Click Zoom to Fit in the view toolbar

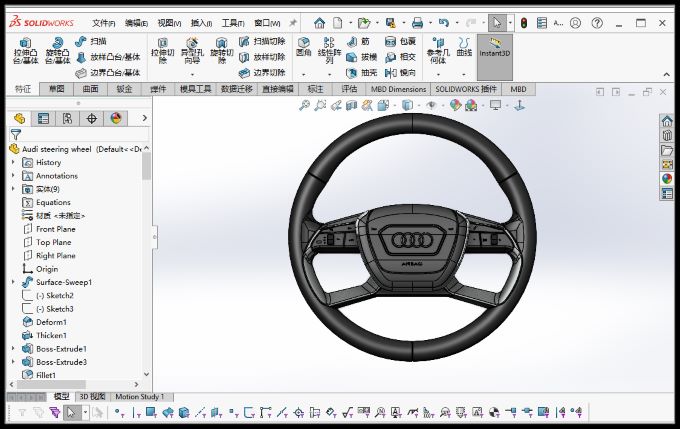[304, 105]
